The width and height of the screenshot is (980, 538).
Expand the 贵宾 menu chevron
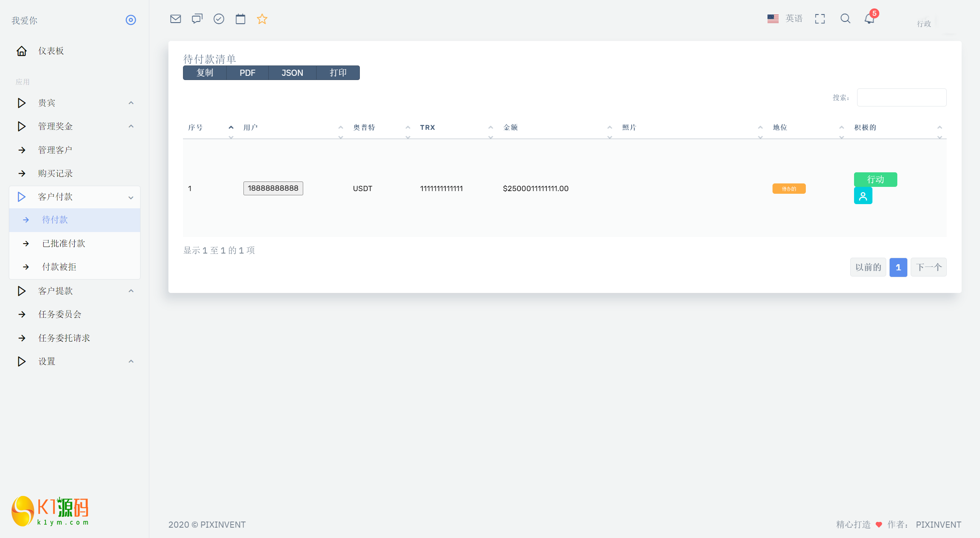click(131, 103)
